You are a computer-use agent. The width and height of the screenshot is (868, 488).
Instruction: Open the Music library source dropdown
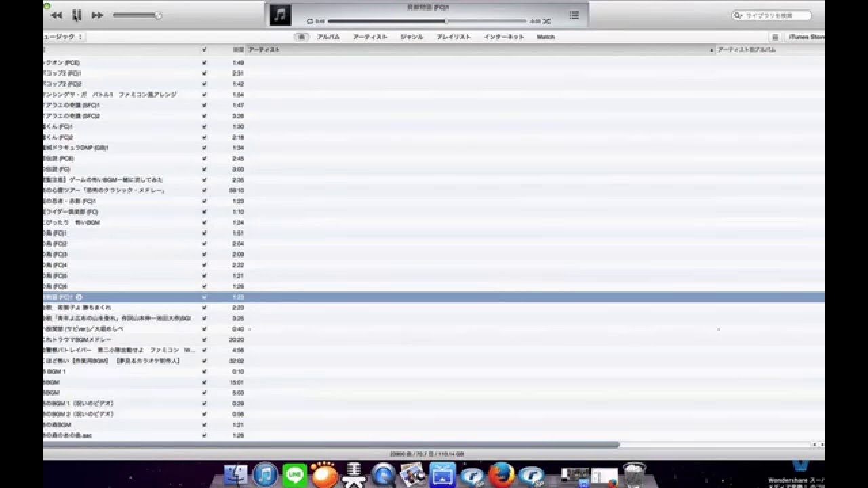(63, 37)
